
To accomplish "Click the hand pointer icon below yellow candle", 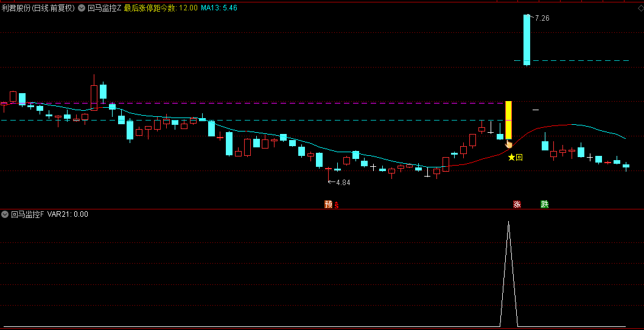I will click(x=509, y=144).
